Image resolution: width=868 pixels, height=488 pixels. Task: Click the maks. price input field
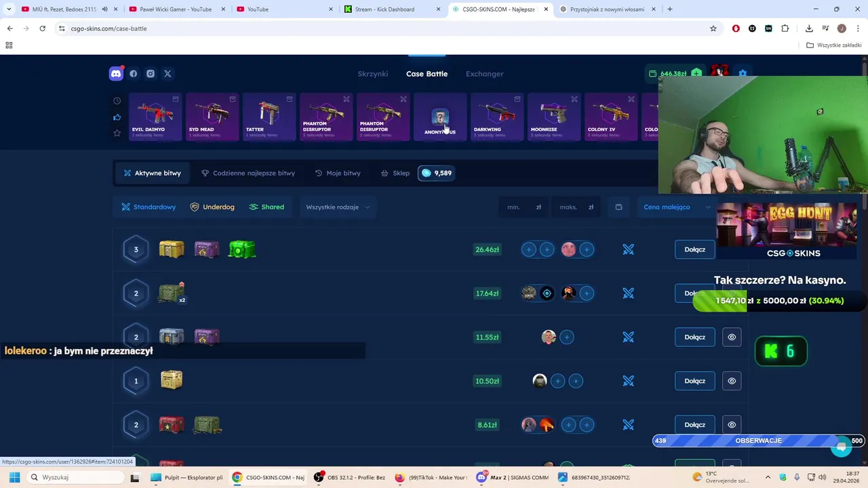click(x=576, y=207)
